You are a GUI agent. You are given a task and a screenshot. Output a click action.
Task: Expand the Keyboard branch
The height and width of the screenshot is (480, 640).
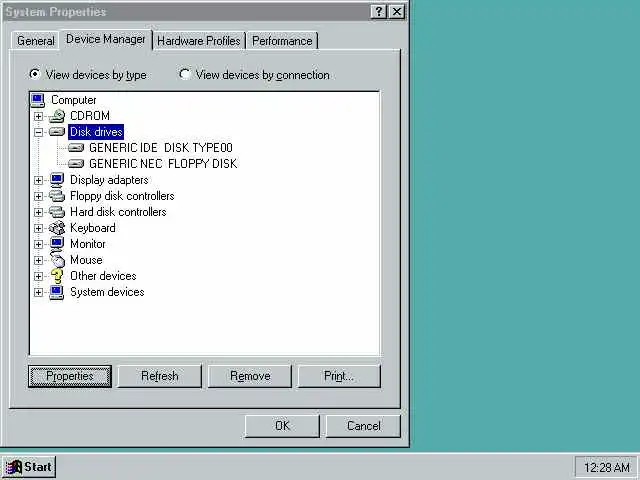point(38,228)
